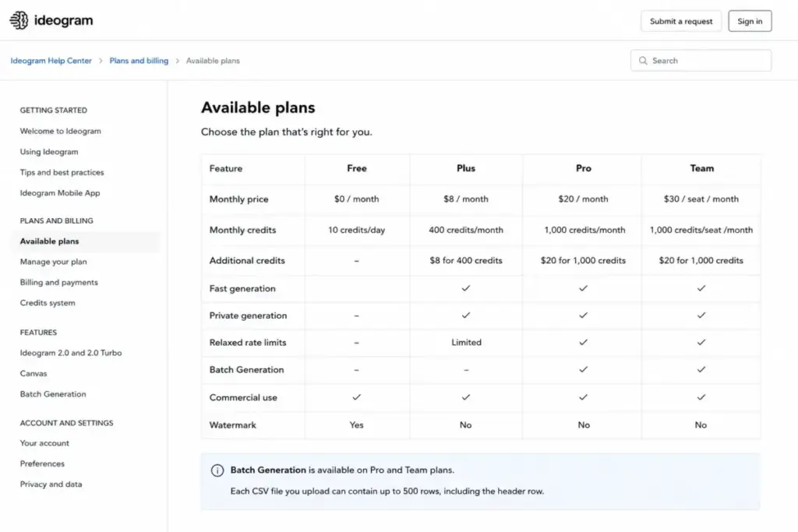This screenshot has width=798, height=532.
Task: Click the Pro column header
Action: (x=583, y=168)
